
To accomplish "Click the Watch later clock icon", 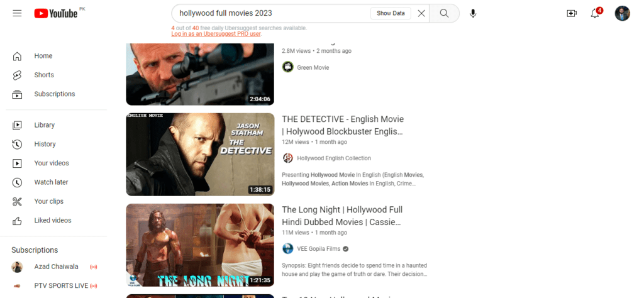I will [x=17, y=182].
